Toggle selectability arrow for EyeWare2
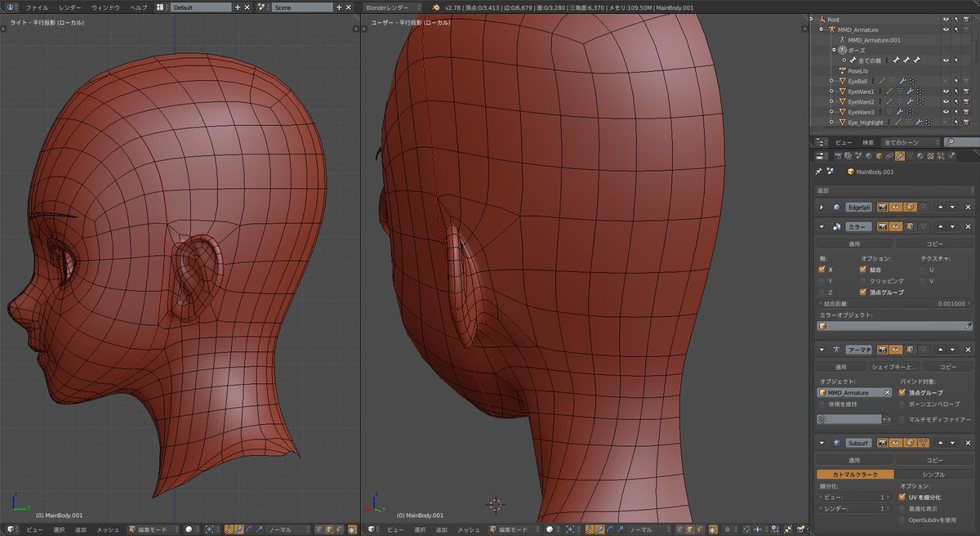980x536 pixels. pos(956,101)
